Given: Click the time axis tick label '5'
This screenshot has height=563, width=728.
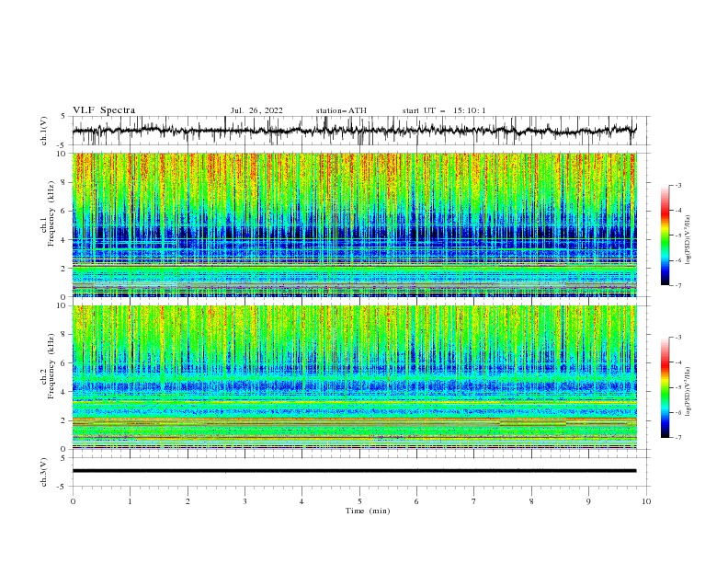Looking at the screenshot, I should (x=359, y=501).
